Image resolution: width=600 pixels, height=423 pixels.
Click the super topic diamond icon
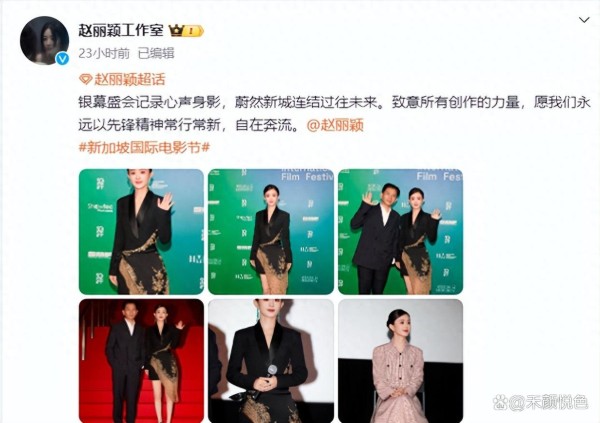click(85, 80)
